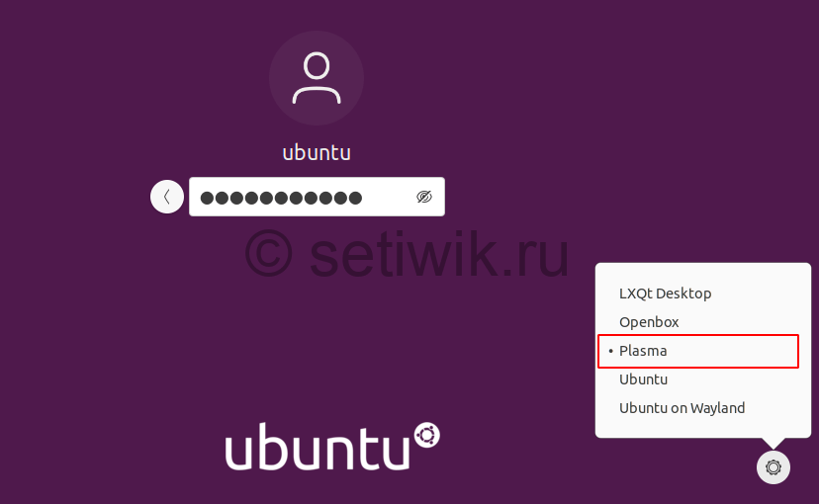819x504 pixels.
Task: Go back using the left chevron button
Action: click(x=167, y=197)
